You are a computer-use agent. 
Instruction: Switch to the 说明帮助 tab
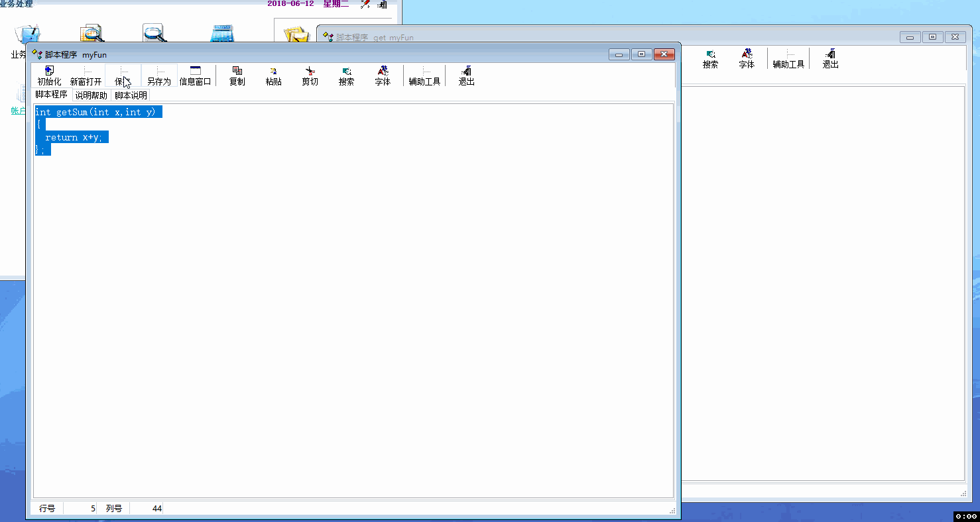[91, 95]
